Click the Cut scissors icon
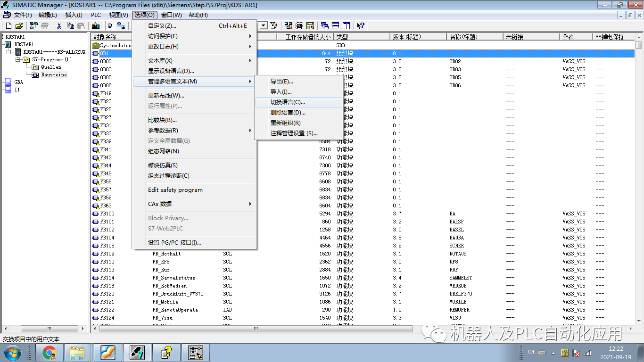644x362 pixels. coord(59,26)
